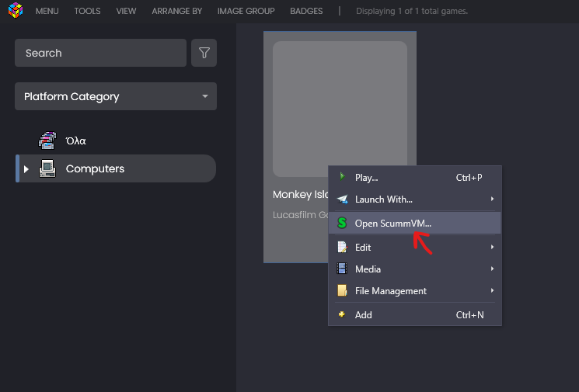The height and width of the screenshot is (392, 579).
Task: Click the Όλα platform icon
Action: [47, 140]
